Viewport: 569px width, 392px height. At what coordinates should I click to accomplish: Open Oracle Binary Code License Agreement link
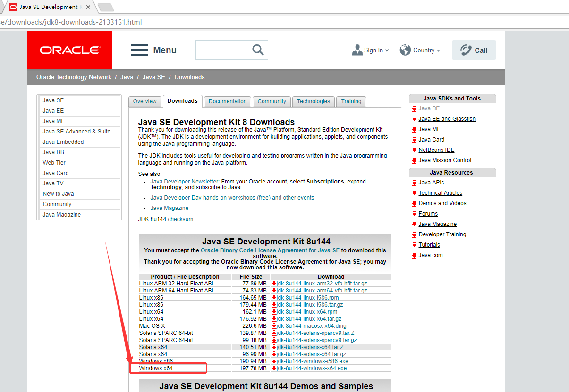270,250
